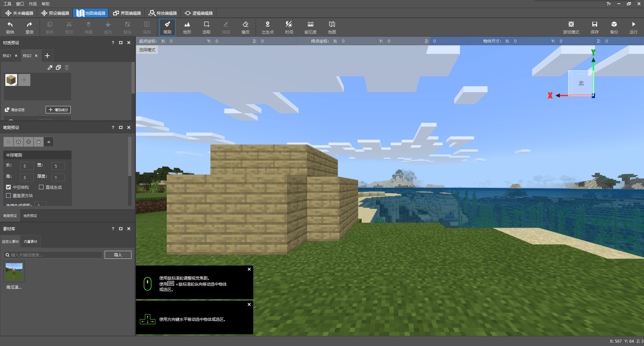Click the 长 length input field
644x346 pixels.
[x=27, y=166]
